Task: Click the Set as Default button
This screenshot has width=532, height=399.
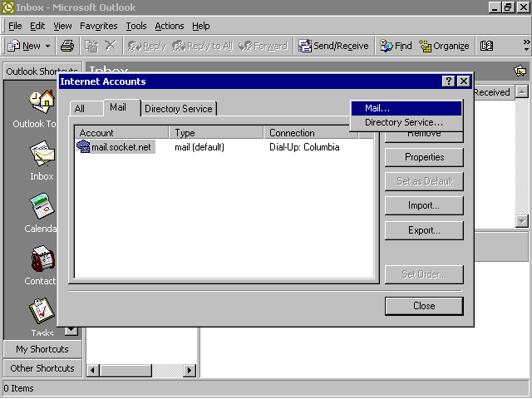Action: pos(424,181)
